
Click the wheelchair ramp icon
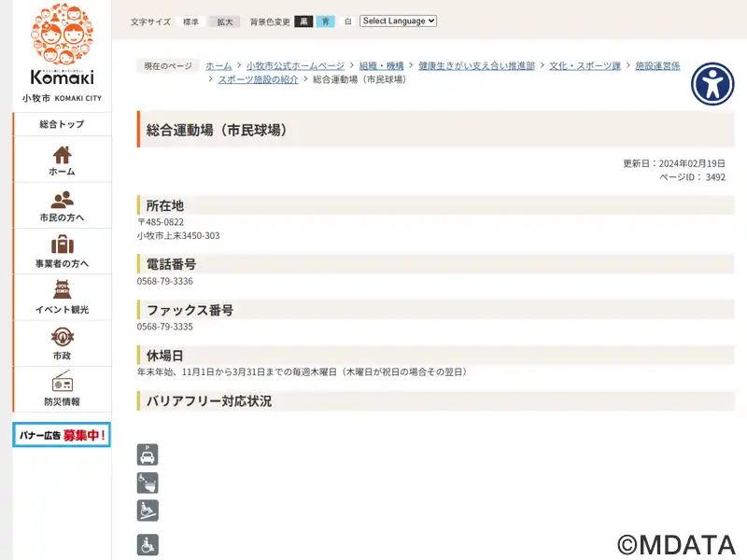(x=148, y=511)
